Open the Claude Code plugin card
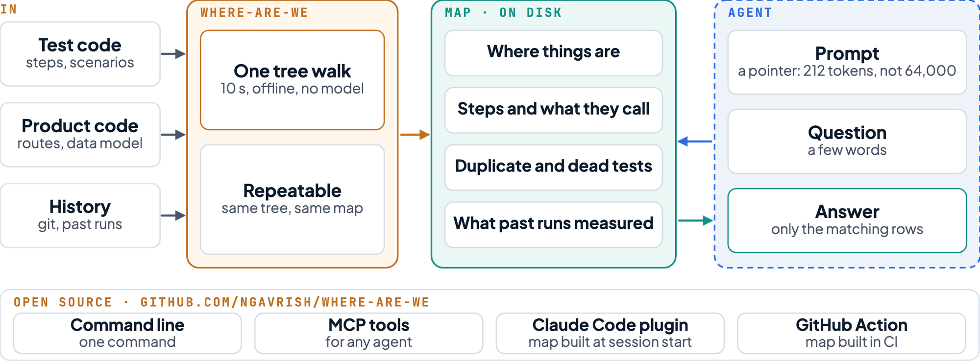The width and height of the screenshot is (980, 362). (x=610, y=333)
